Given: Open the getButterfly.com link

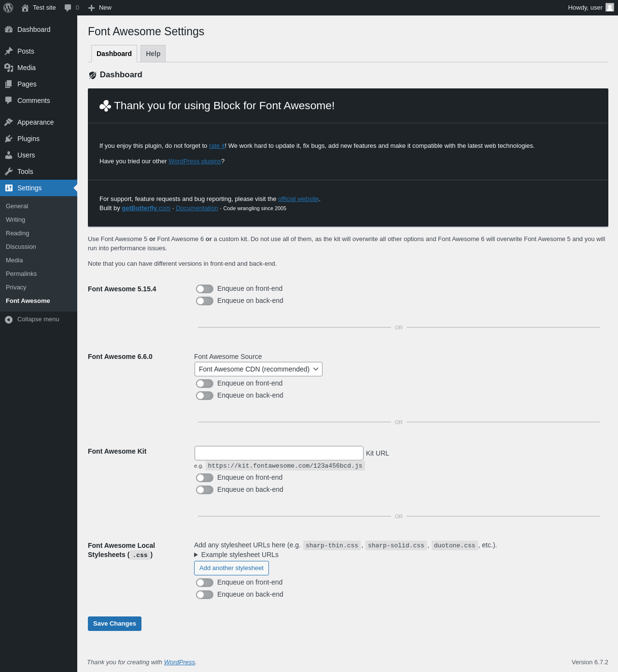Looking at the screenshot, I should tap(146, 208).
